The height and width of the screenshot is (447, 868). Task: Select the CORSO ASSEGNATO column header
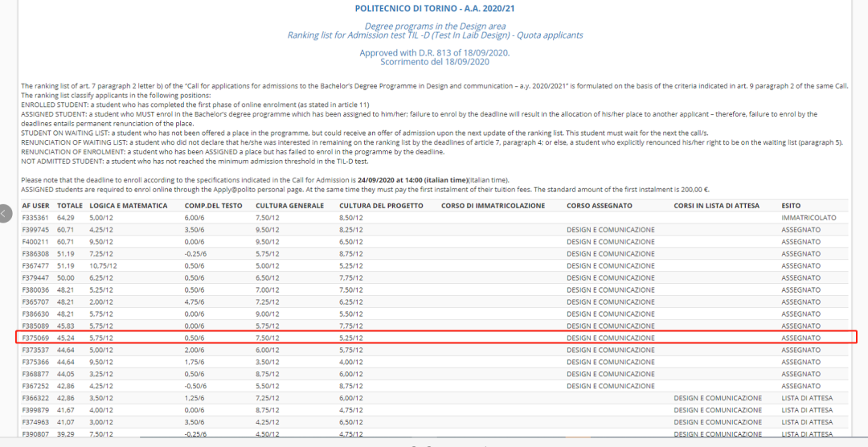click(x=600, y=206)
